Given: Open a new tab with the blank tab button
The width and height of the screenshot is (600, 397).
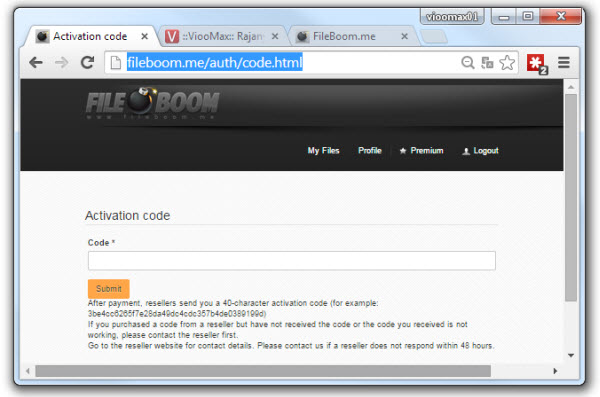Looking at the screenshot, I should coord(434,37).
